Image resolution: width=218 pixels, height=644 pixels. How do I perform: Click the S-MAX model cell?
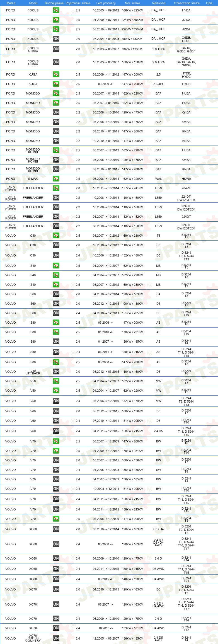pos(33,179)
